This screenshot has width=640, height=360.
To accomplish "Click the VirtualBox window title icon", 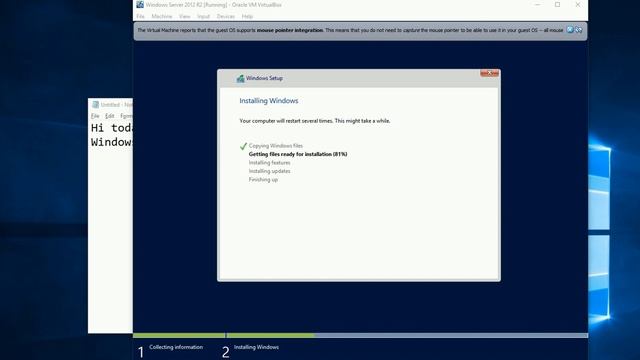I will (140, 4).
